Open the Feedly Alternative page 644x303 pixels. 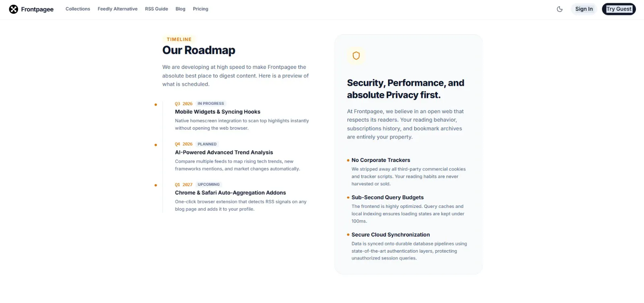click(118, 9)
